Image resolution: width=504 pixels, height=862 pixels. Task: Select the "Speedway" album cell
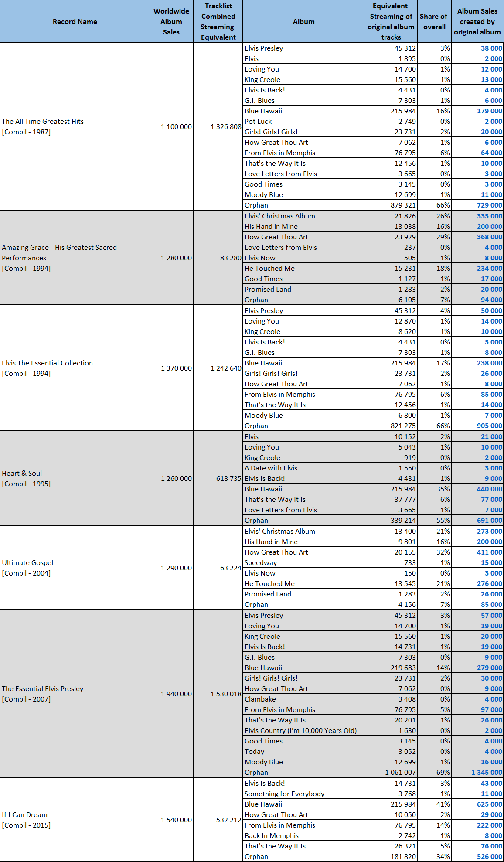(x=304, y=562)
